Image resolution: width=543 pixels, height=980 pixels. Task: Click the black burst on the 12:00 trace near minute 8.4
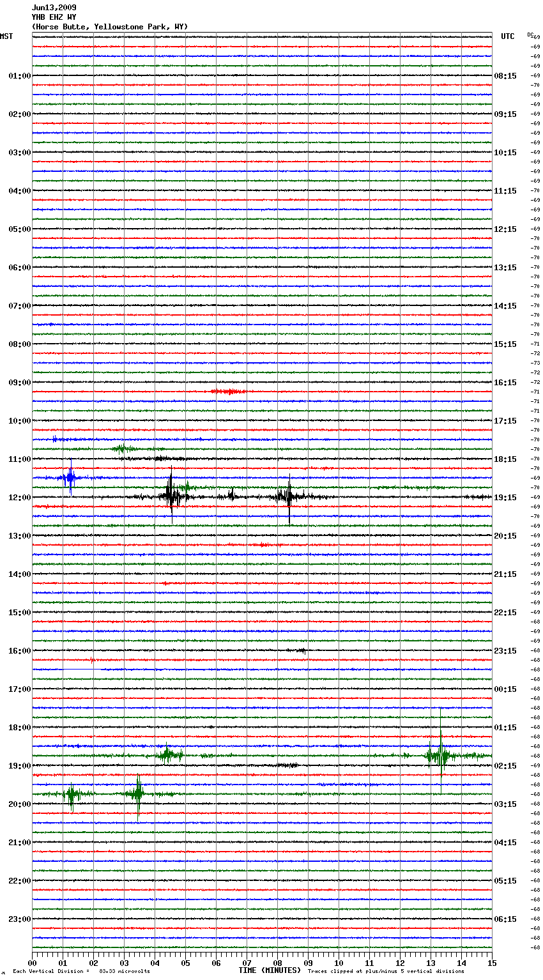pyautogui.click(x=289, y=498)
